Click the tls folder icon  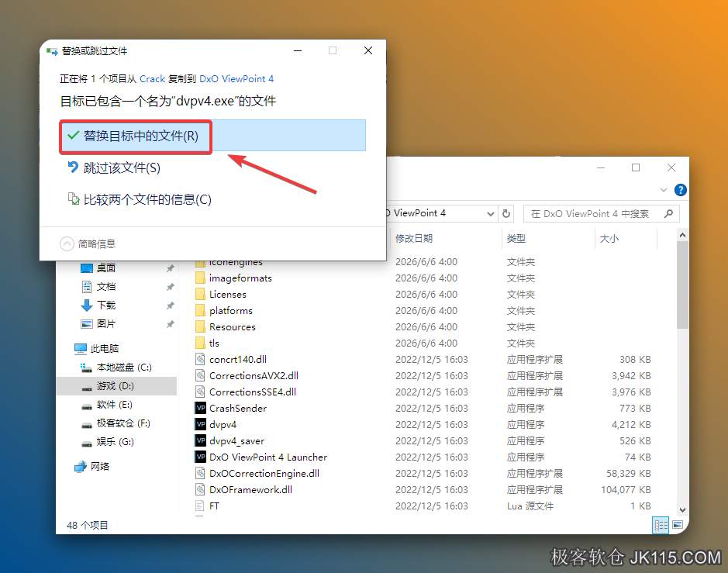tap(200, 343)
